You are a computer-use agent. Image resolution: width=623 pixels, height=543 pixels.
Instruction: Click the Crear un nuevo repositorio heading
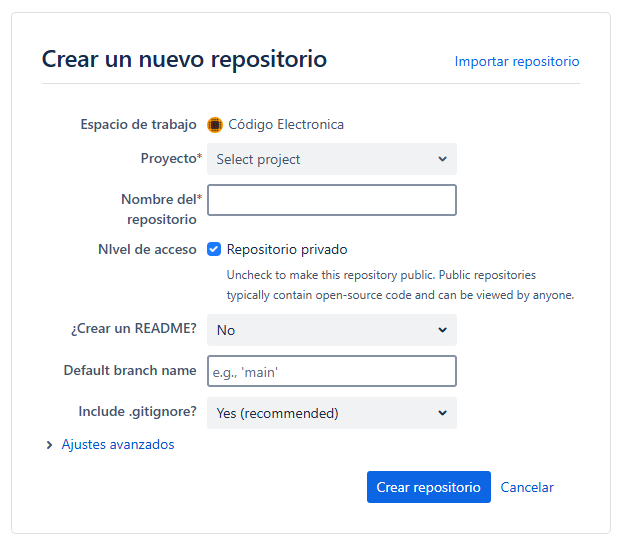coord(184,60)
